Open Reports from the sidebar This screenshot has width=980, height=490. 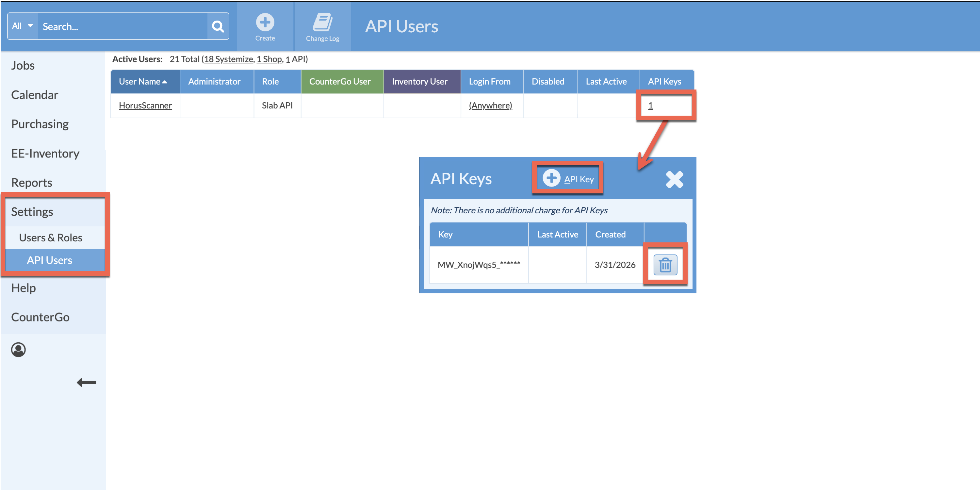pyautogui.click(x=32, y=182)
